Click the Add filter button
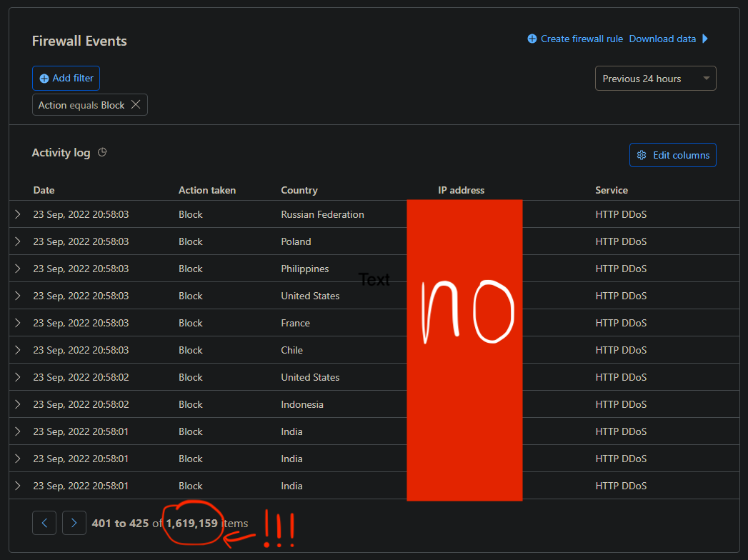 click(66, 79)
